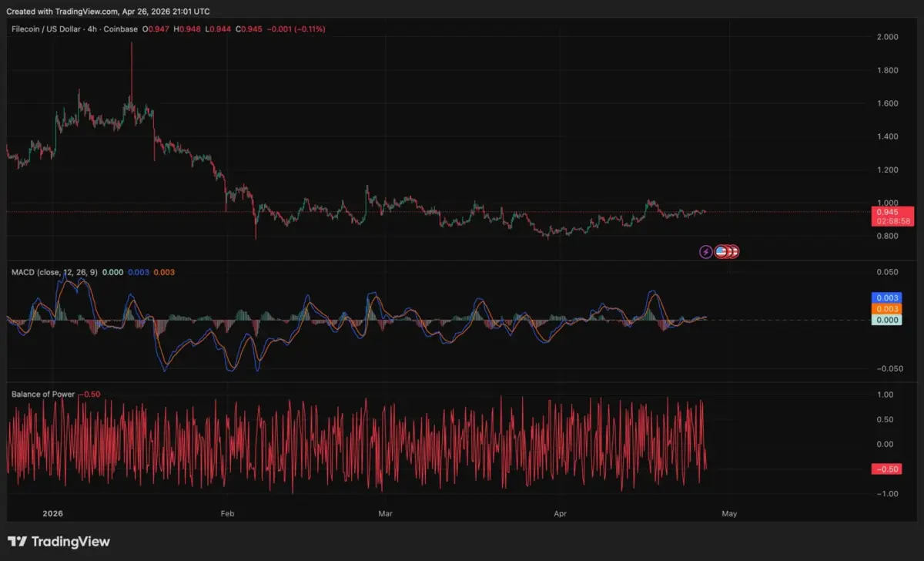Click the 2026 label on time axis
The width and height of the screenshot is (924, 561).
coord(52,512)
